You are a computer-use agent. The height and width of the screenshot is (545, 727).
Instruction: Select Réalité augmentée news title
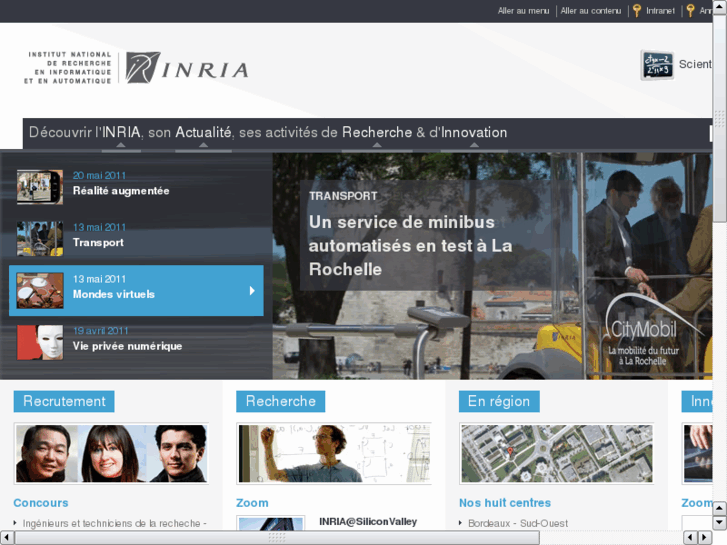point(121,191)
